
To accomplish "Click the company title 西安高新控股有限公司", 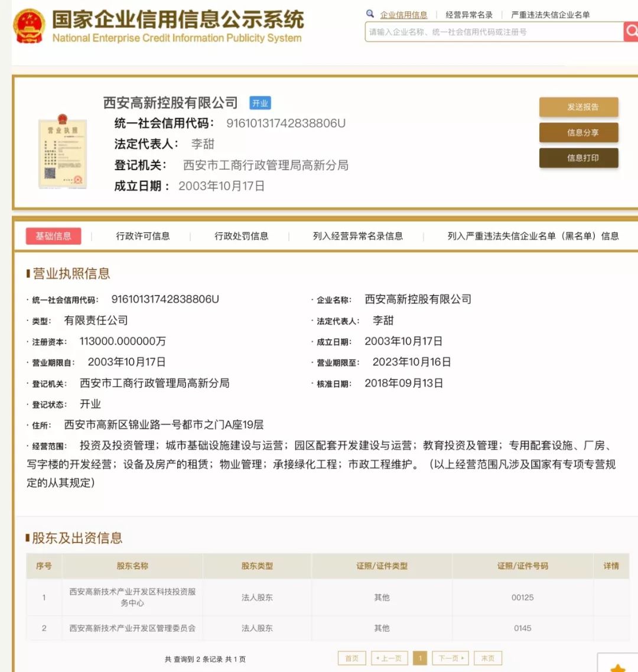I will click(x=171, y=103).
